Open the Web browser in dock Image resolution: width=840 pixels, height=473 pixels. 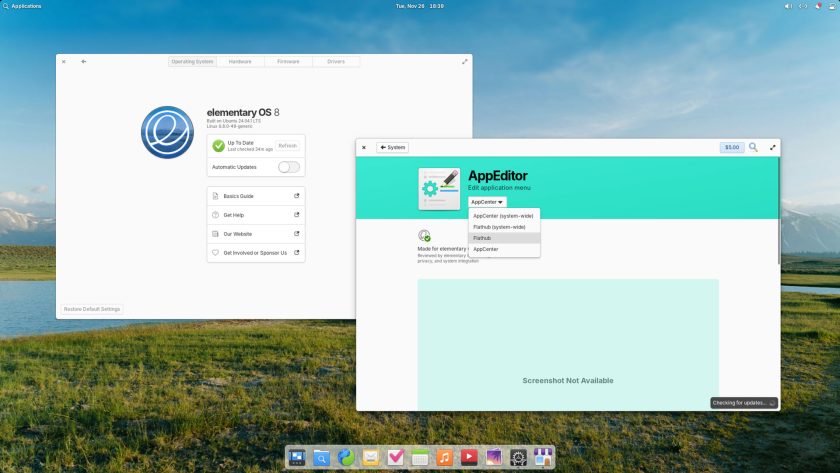tap(346, 457)
